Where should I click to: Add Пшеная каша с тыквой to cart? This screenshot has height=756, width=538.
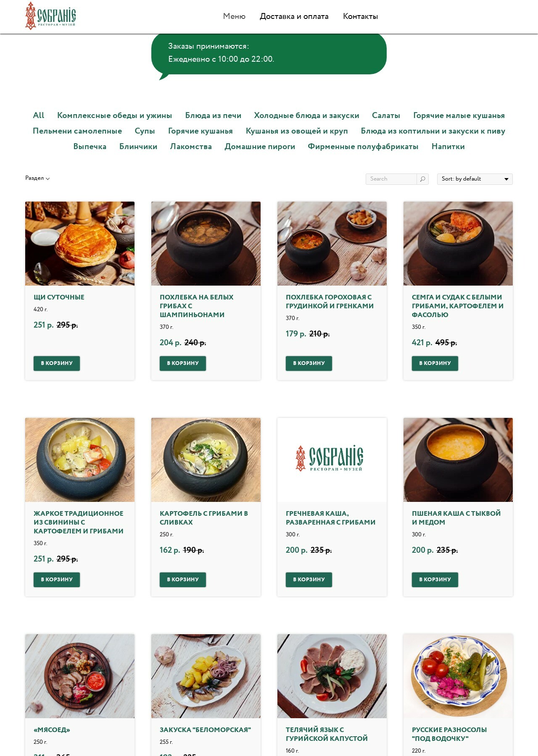435,580
